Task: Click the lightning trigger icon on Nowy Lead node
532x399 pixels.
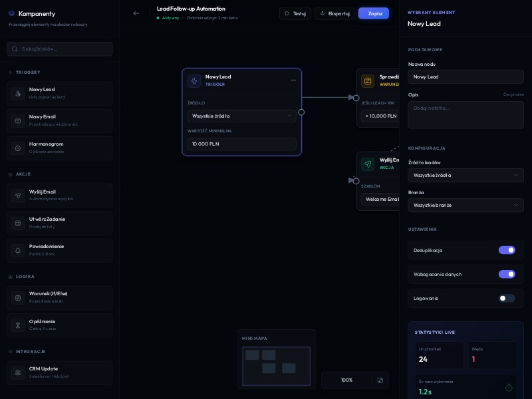Action: 194,81
